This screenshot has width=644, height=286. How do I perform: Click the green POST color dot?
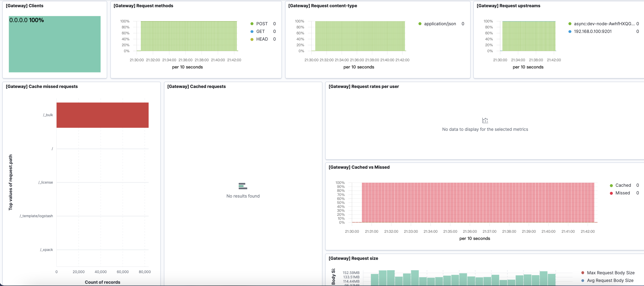tap(252, 24)
